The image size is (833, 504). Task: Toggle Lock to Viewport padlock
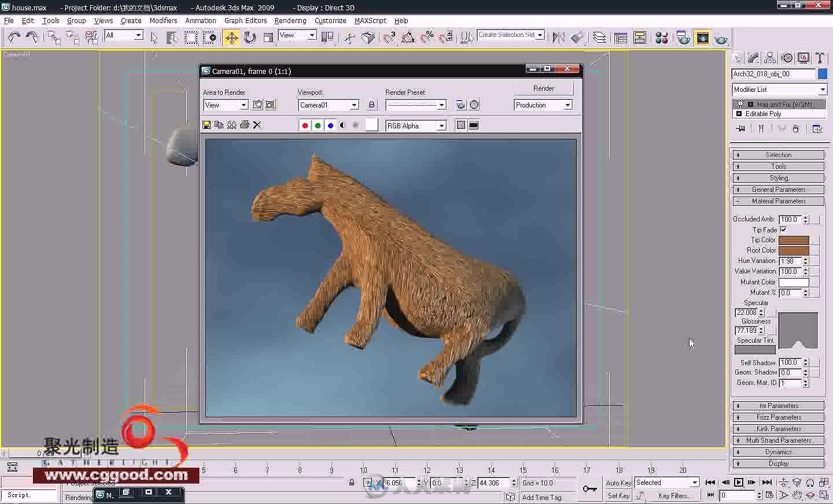(x=371, y=105)
